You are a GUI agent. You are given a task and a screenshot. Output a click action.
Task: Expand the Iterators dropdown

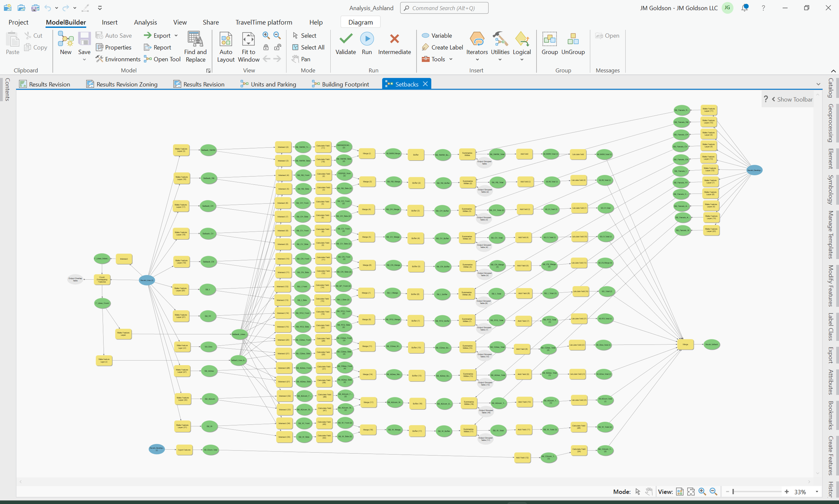point(477,60)
